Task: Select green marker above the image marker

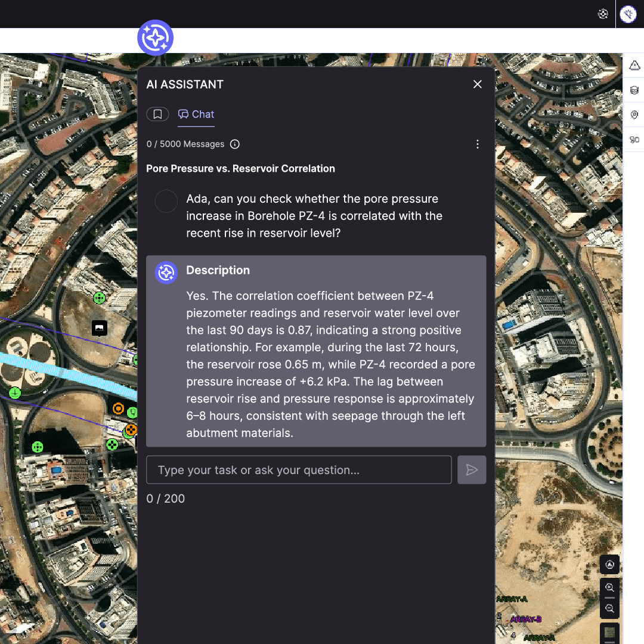Action: (100, 298)
